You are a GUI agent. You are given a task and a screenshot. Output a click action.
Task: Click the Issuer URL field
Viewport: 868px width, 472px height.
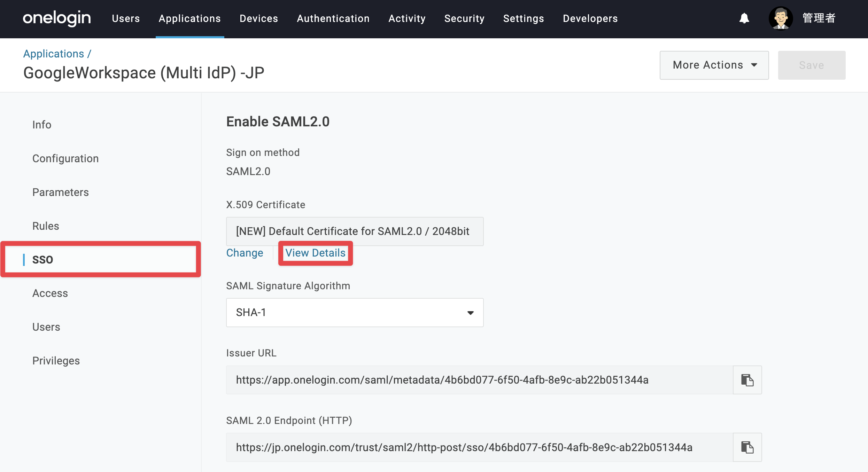click(480, 380)
